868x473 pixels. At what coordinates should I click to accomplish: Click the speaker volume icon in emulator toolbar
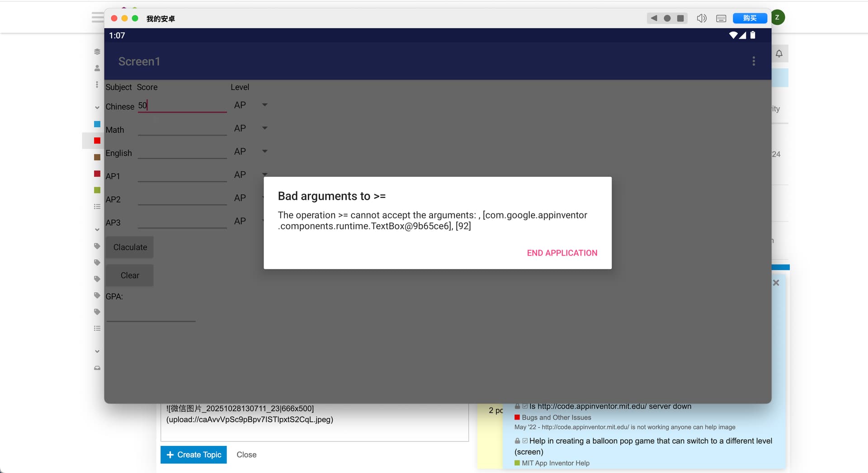click(702, 18)
